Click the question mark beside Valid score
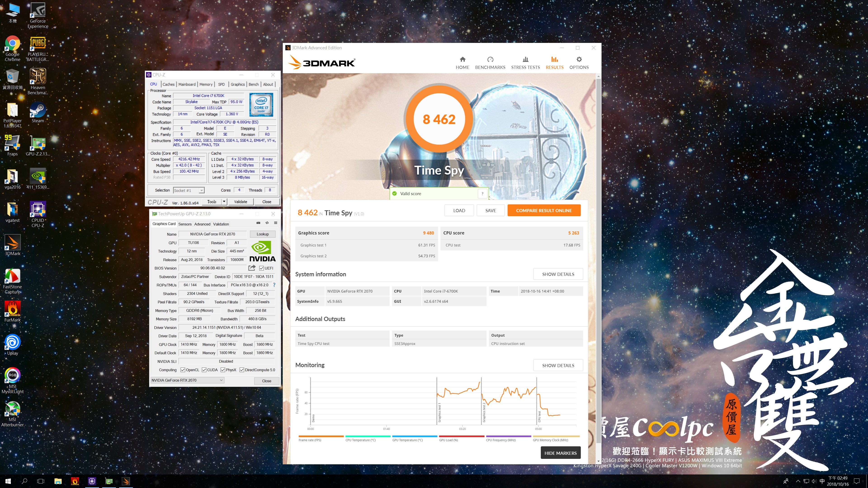 482,194
